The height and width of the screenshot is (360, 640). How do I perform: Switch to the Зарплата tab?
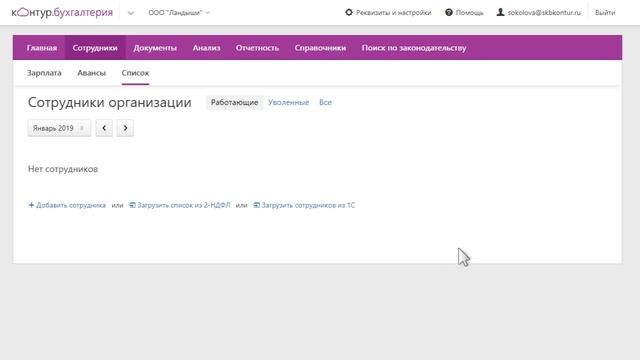[44, 73]
